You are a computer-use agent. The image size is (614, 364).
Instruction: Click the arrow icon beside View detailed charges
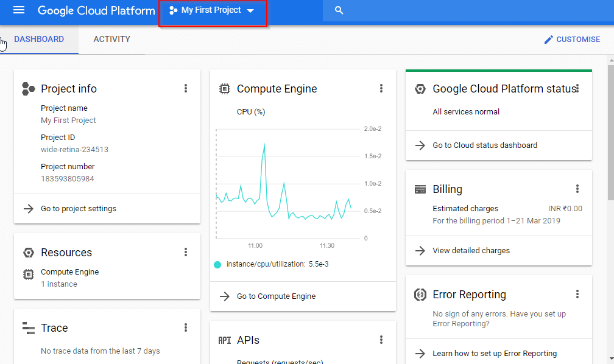click(420, 251)
